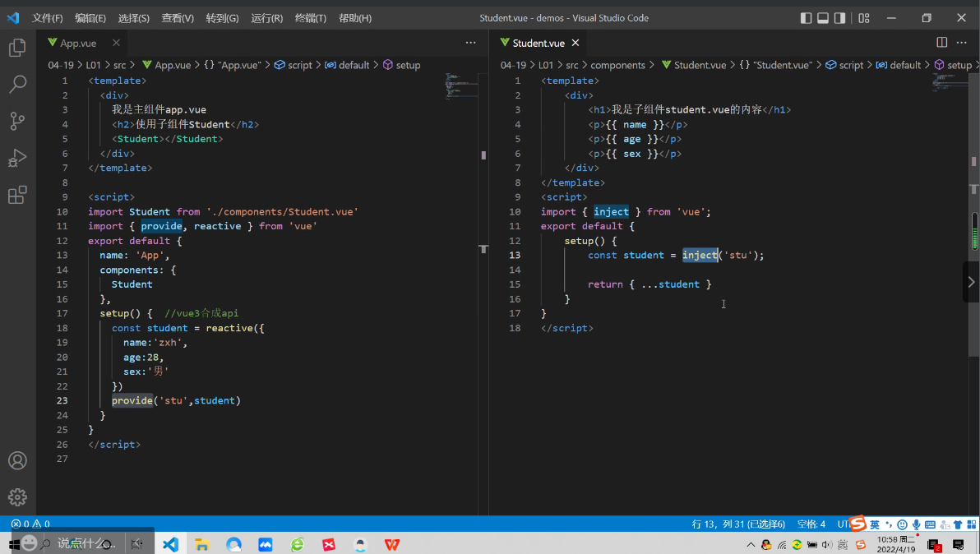The height and width of the screenshot is (554, 980).
Task: Click the errors and warnings status indicator
Action: (30, 524)
